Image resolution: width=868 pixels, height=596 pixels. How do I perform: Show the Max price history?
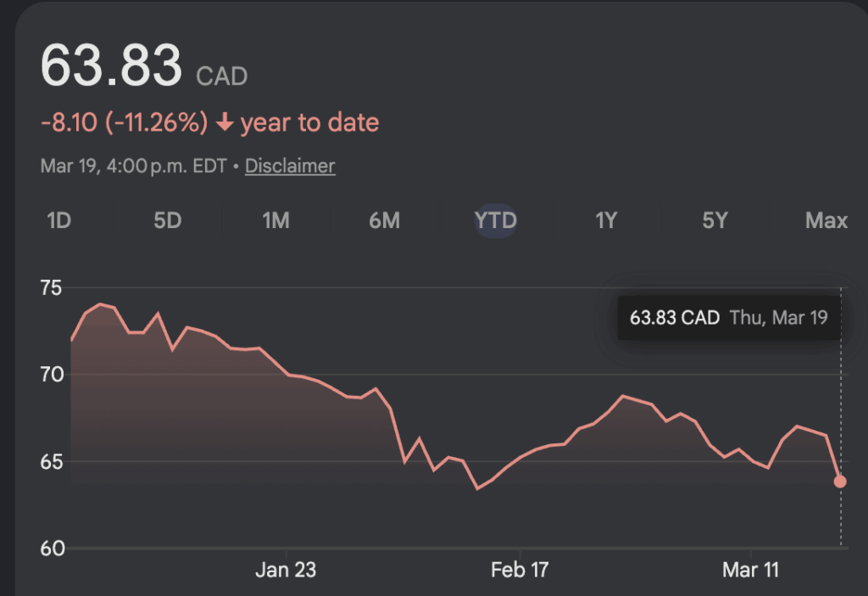click(x=826, y=220)
